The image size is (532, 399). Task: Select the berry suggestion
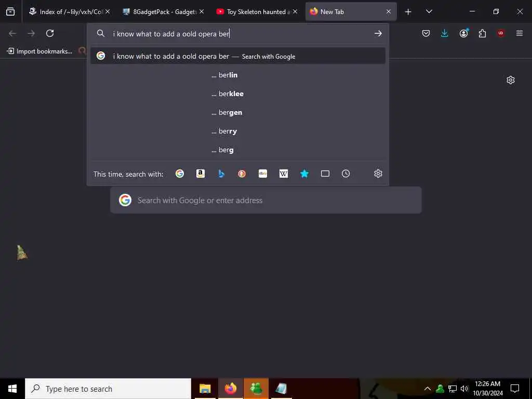pos(238,131)
